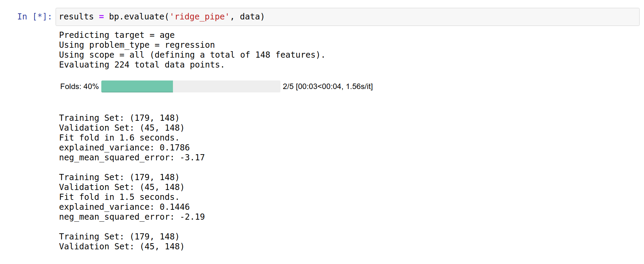
Task: Click the 'neg_mean_squared_error: -3.17' line
Action: (x=132, y=158)
